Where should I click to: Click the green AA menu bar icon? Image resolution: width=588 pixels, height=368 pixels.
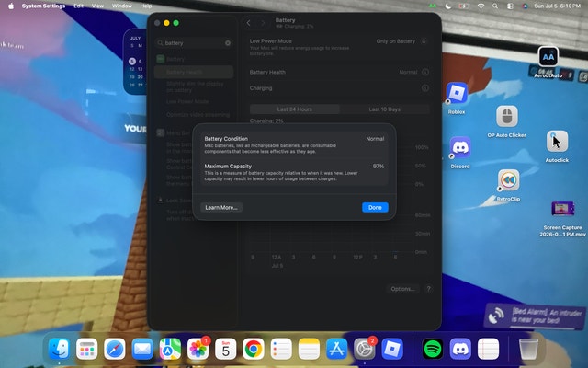[433, 6]
